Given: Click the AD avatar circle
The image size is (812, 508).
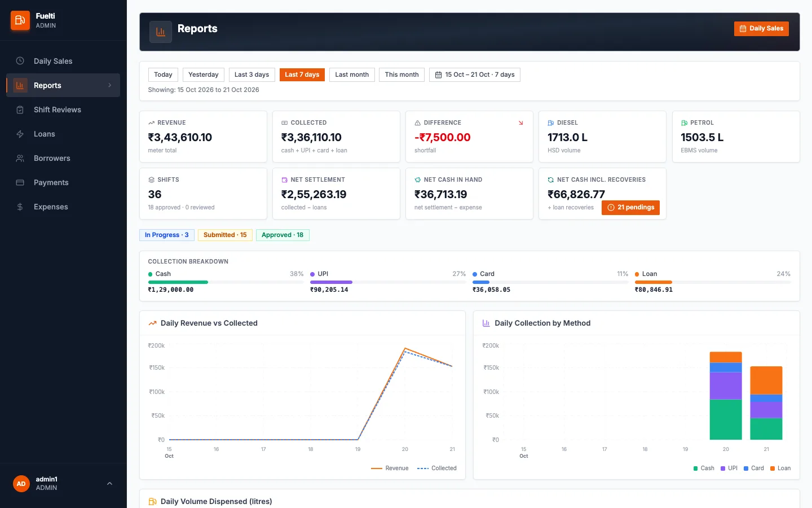Looking at the screenshot, I should click(x=21, y=484).
